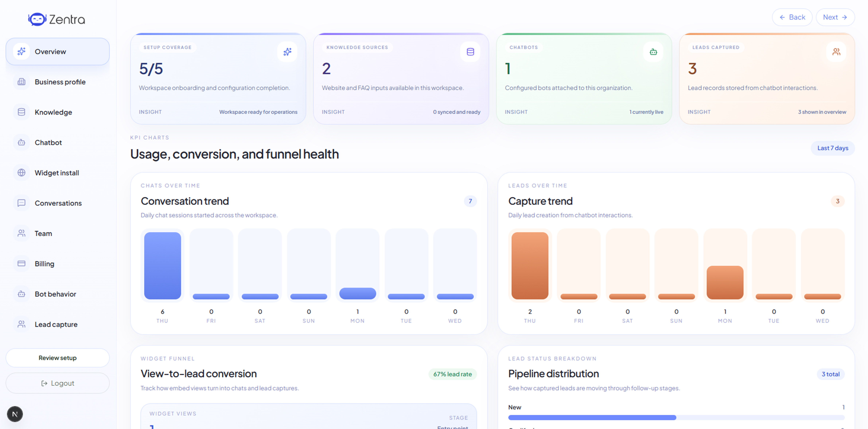This screenshot has height=429, width=868.
Task: Open Business profile via its building icon
Action: click(x=22, y=82)
